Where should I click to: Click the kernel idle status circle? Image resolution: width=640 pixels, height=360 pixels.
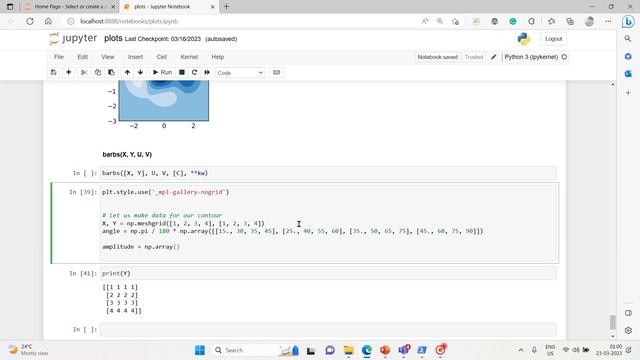click(564, 57)
